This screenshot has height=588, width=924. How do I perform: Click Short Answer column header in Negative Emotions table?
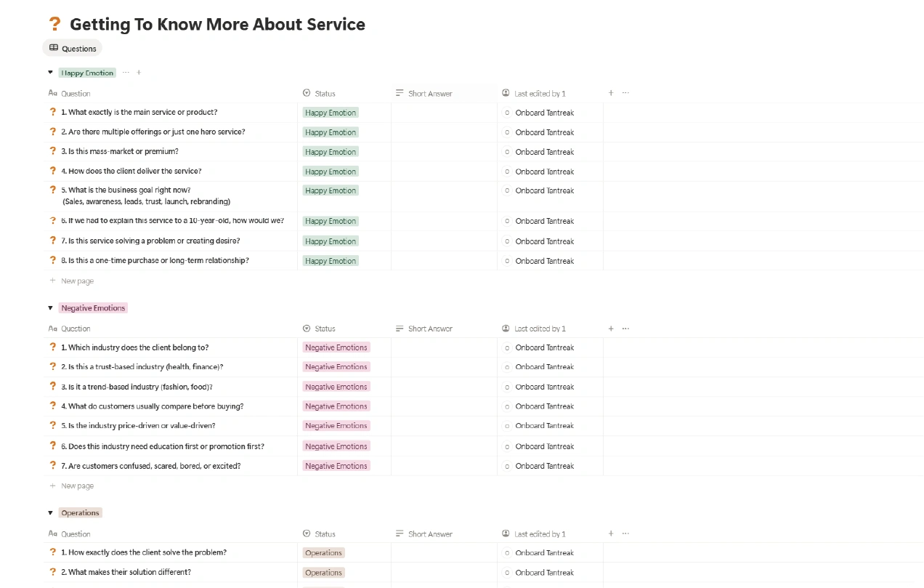point(430,329)
